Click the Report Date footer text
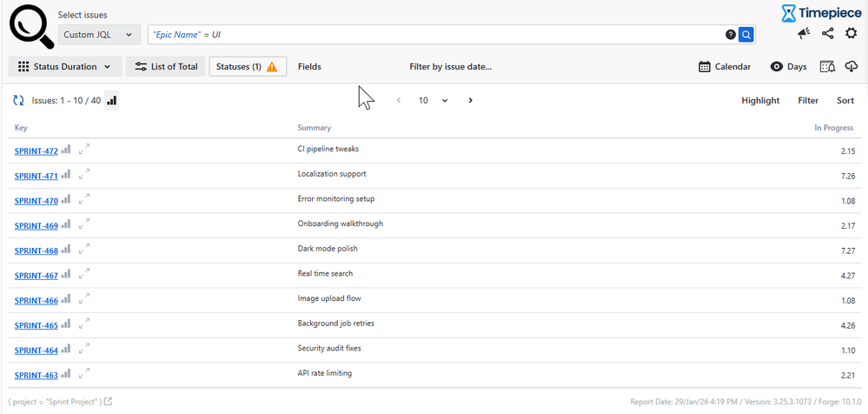 pyautogui.click(x=746, y=401)
